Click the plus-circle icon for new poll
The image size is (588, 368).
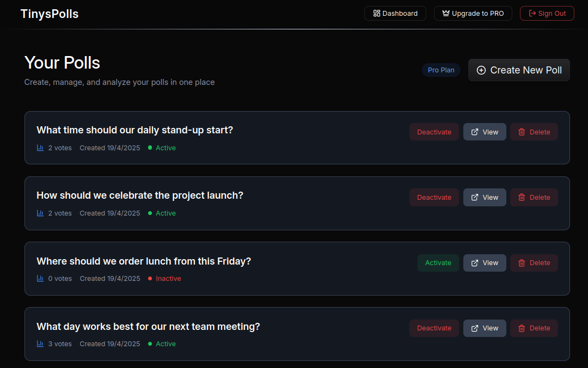click(481, 70)
